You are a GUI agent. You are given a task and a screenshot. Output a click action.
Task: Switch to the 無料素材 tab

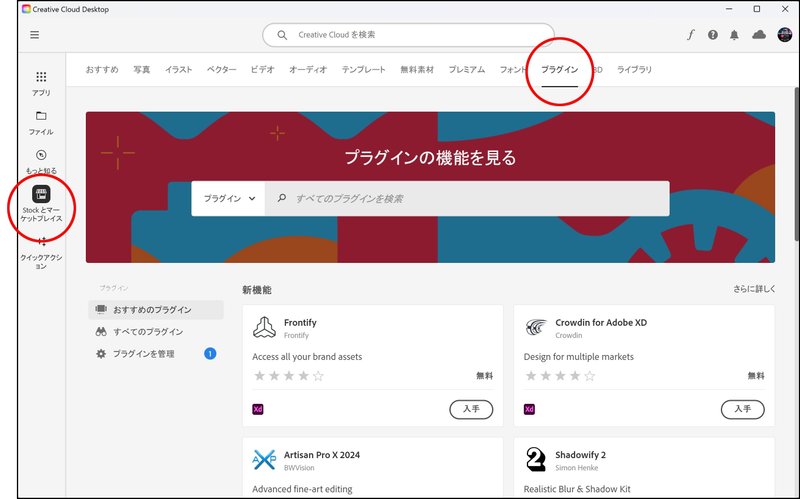[417, 69]
